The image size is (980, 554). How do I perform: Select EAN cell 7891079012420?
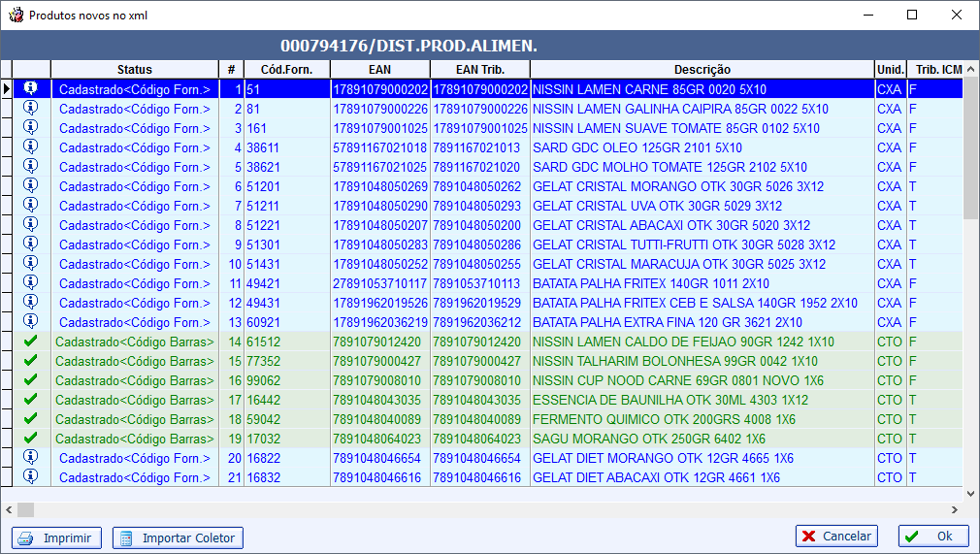pos(380,342)
